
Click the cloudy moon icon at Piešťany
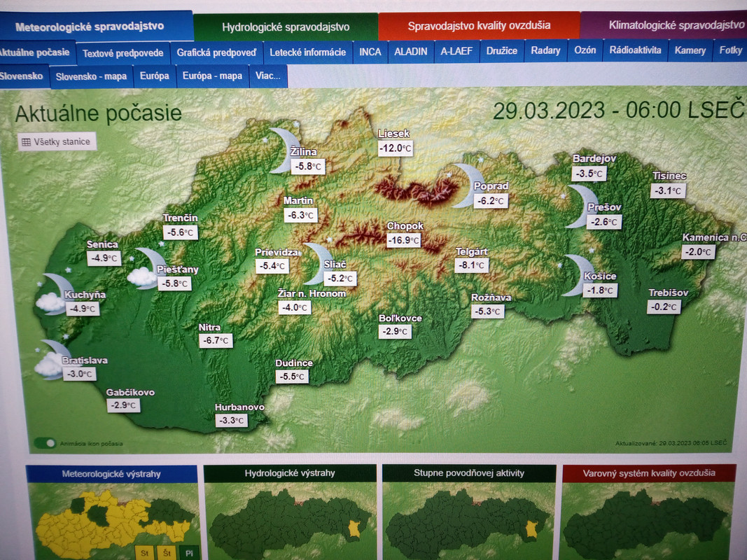146,269
